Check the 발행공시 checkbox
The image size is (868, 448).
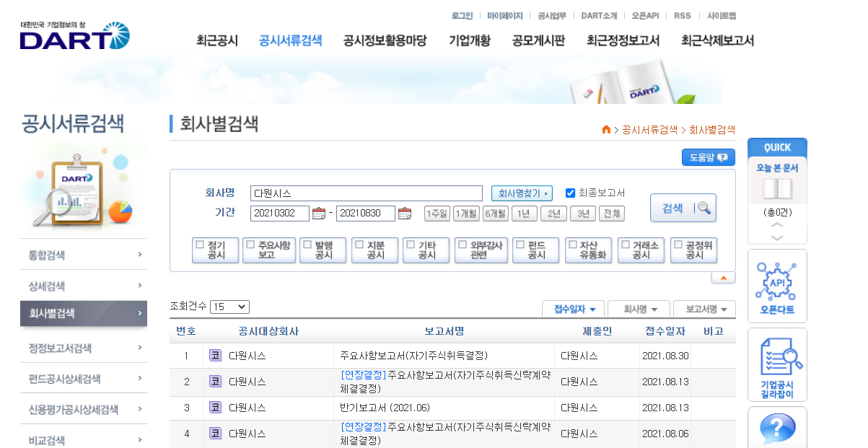click(x=307, y=245)
